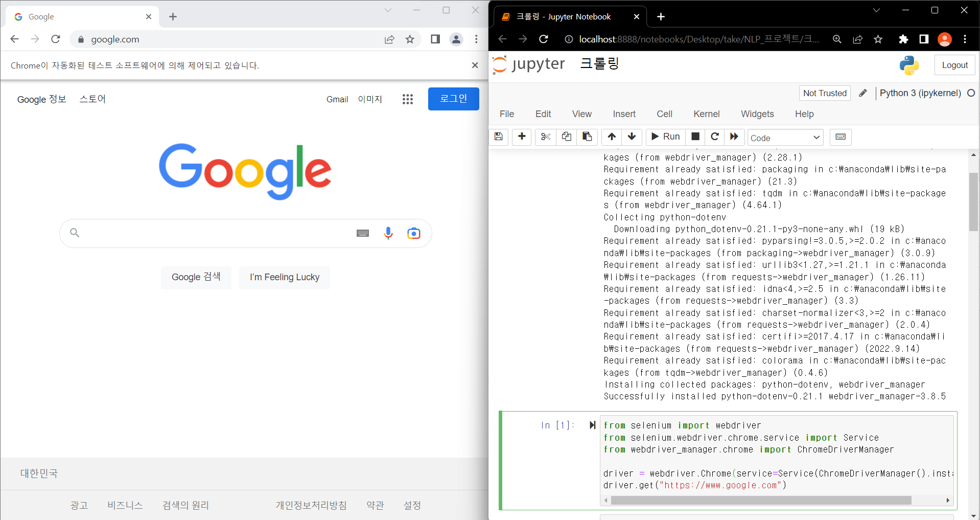This screenshot has height=520, width=980.
Task: Cut selected cells with the scissors icon
Action: click(545, 137)
